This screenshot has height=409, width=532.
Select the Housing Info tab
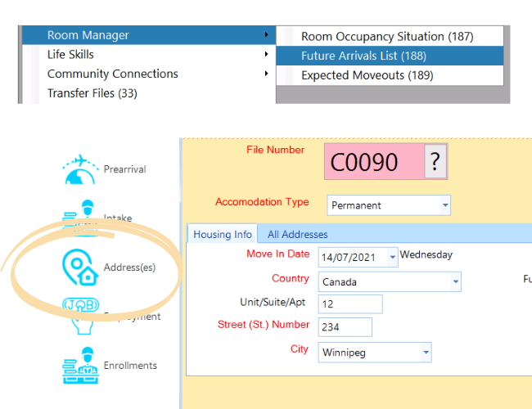(223, 235)
